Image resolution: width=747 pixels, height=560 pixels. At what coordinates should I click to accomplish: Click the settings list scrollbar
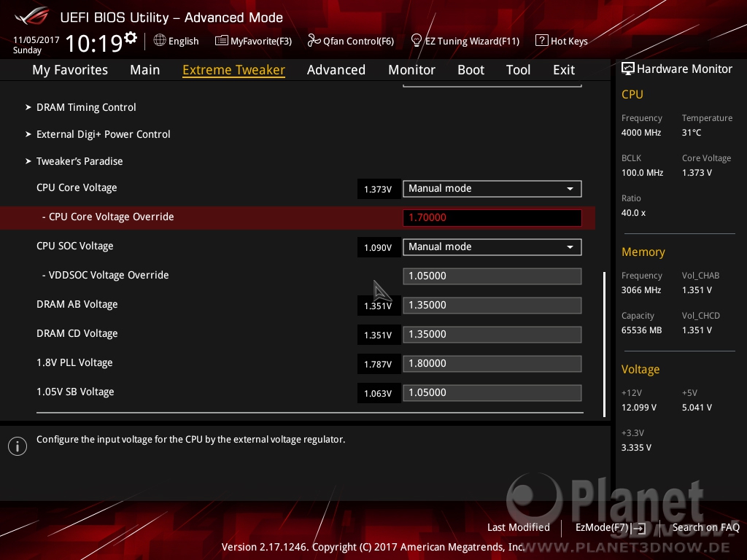coord(604,344)
